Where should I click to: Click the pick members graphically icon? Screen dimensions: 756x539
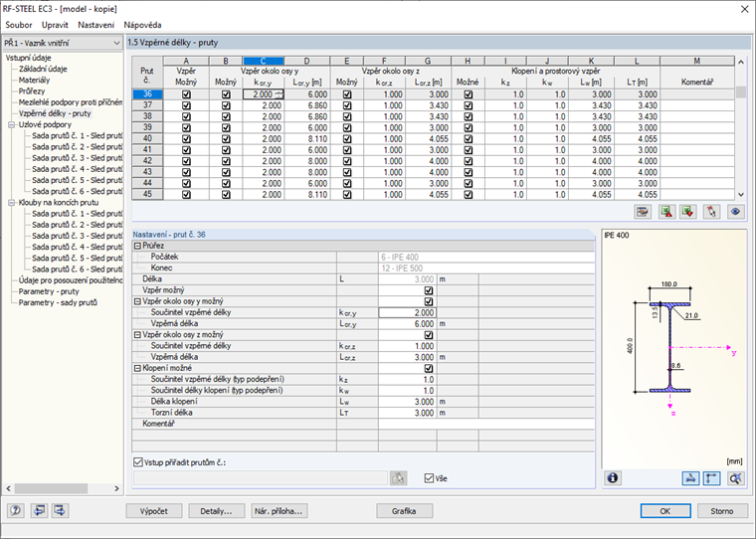399,477
